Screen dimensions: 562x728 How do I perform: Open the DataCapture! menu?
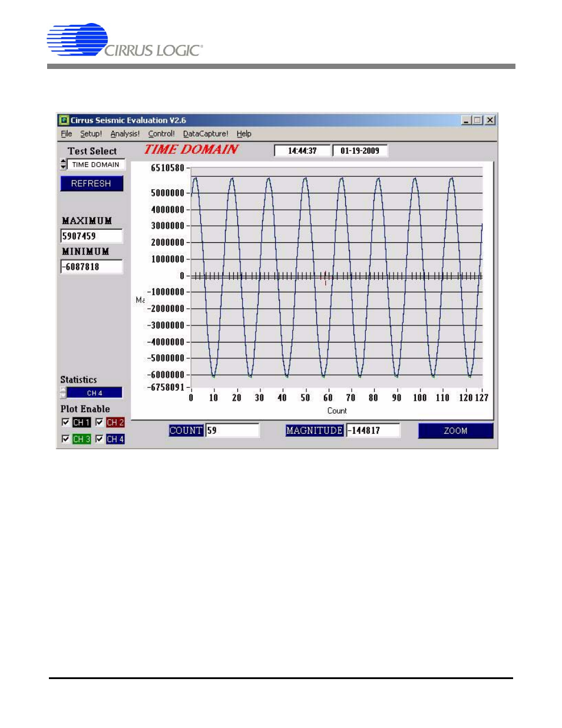[206, 134]
